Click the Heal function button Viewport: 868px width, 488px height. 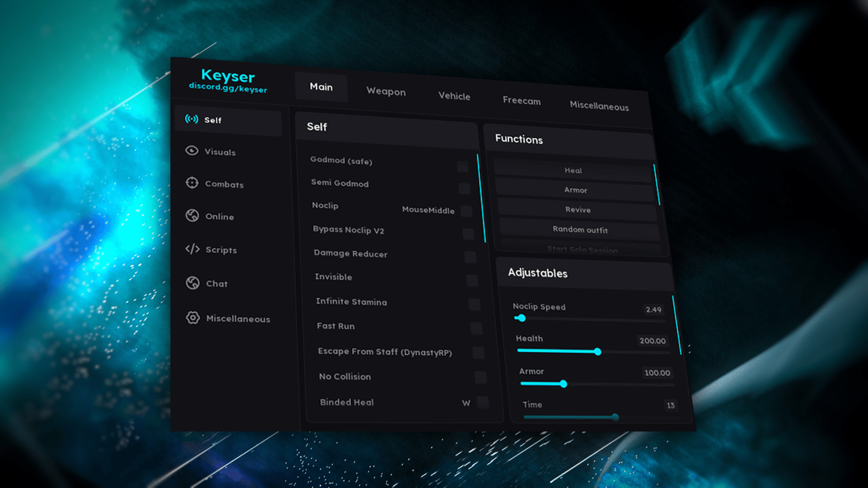tap(573, 170)
